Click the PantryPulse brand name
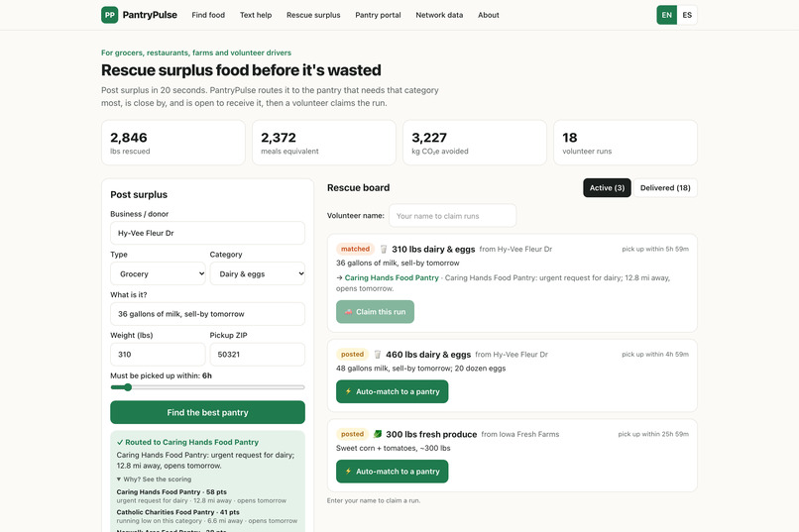The height and width of the screenshot is (532, 799). (150, 15)
